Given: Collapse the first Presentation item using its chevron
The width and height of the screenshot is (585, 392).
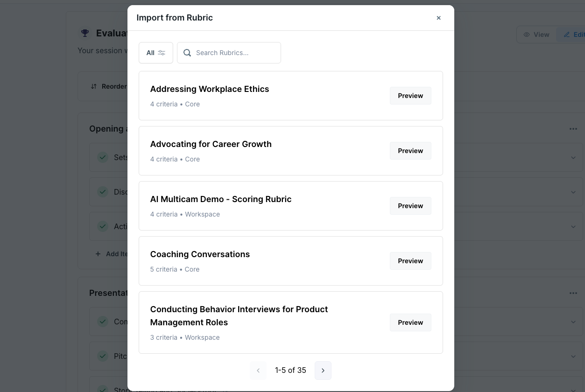Looking at the screenshot, I should (573, 322).
